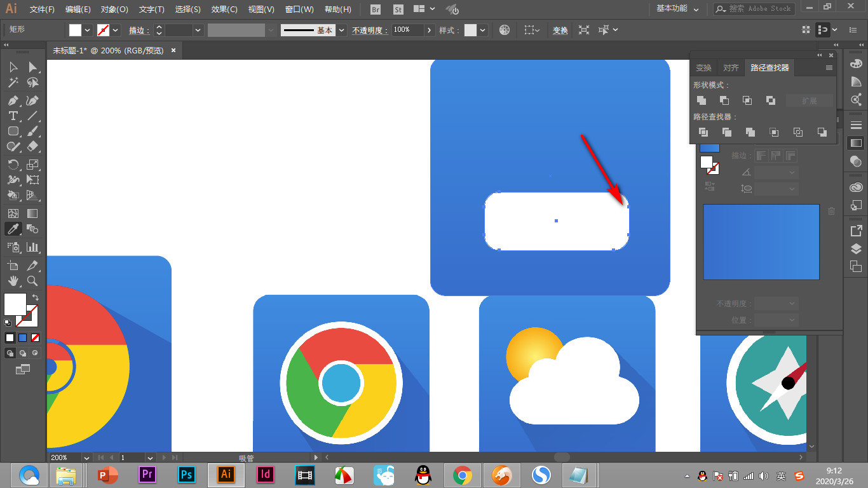Click search Adobe Stock field

754,9
